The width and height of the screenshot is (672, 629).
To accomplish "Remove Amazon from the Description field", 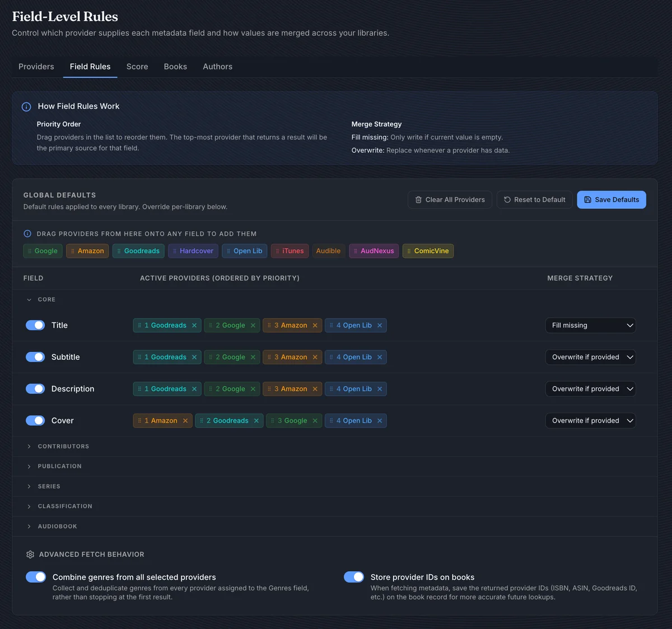I will 315,389.
